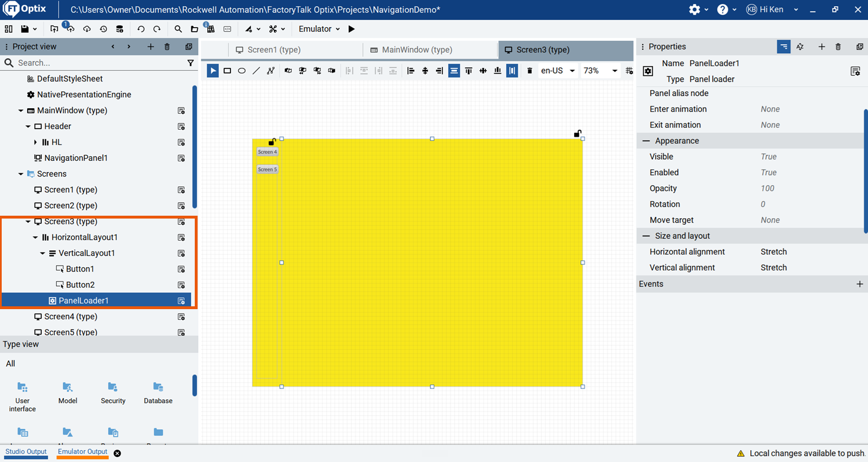Open the Emulator Output tab
868x462 pixels.
coord(82,452)
